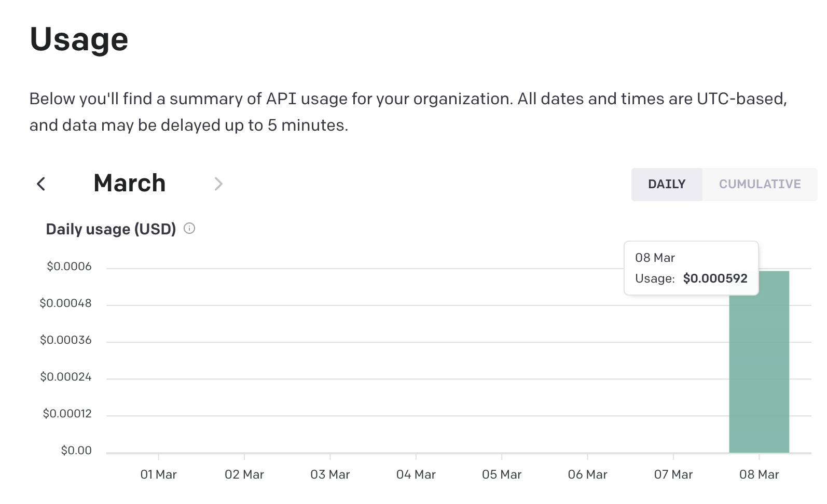Click the Usage page title
Image resolution: width=827 pixels, height=504 pixels.
[x=79, y=39]
